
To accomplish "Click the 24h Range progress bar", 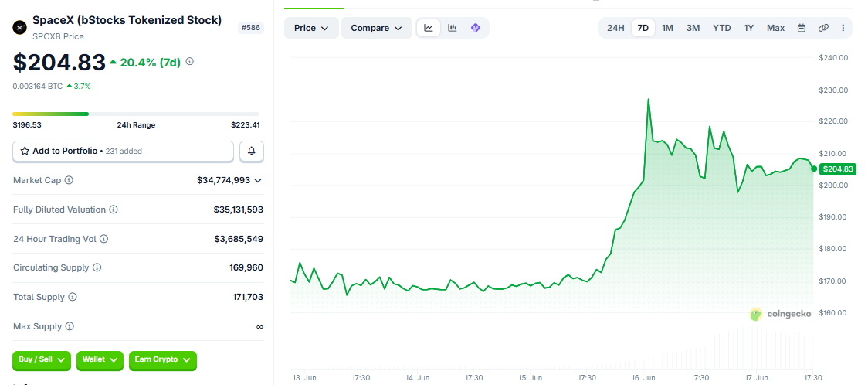I will (137, 114).
